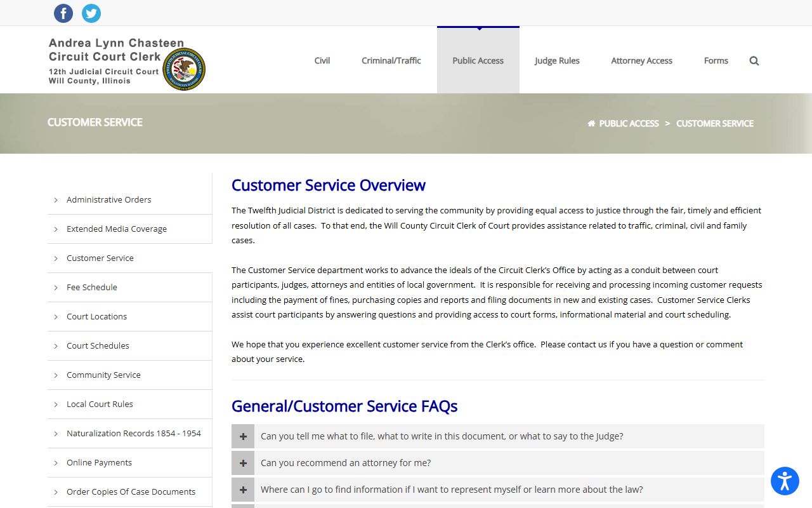The image size is (812, 508).
Task: Expand FAQ about what to file
Action: (x=498, y=436)
